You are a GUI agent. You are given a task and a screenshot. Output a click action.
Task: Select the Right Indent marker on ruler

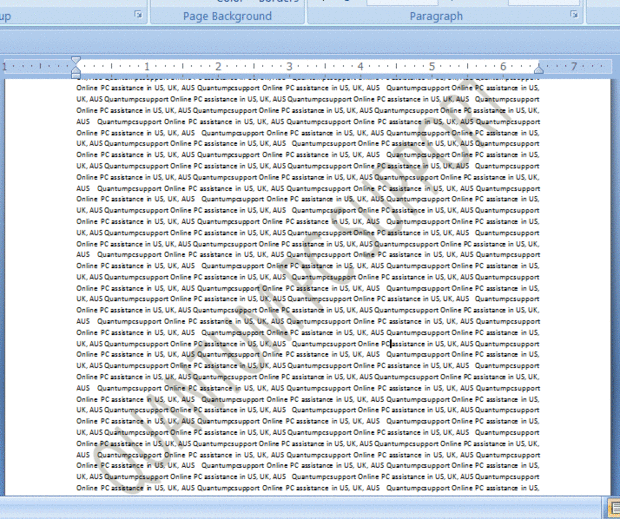(539, 70)
